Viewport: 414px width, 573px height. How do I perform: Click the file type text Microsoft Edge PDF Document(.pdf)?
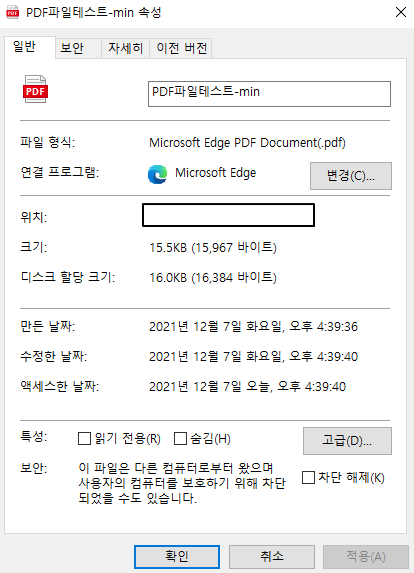tap(247, 143)
